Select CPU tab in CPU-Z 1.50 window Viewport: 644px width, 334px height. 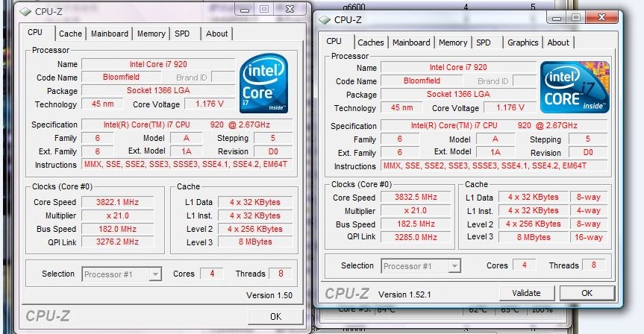[35, 32]
